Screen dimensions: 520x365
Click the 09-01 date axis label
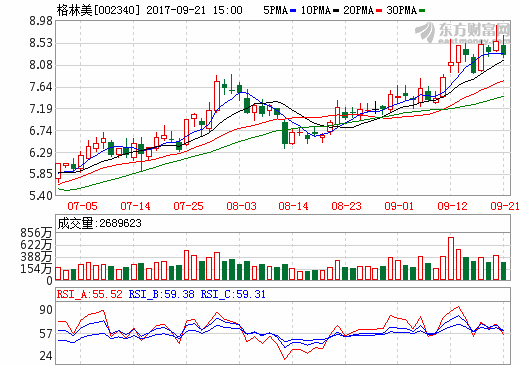(x=399, y=206)
